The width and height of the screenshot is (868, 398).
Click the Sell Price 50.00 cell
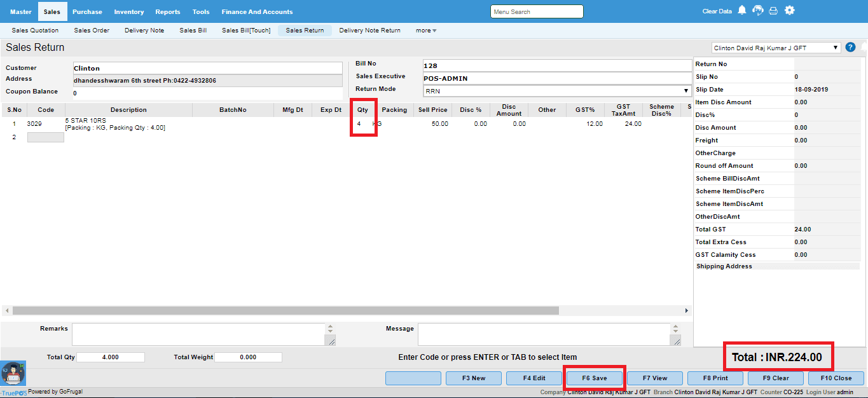click(440, 124)
